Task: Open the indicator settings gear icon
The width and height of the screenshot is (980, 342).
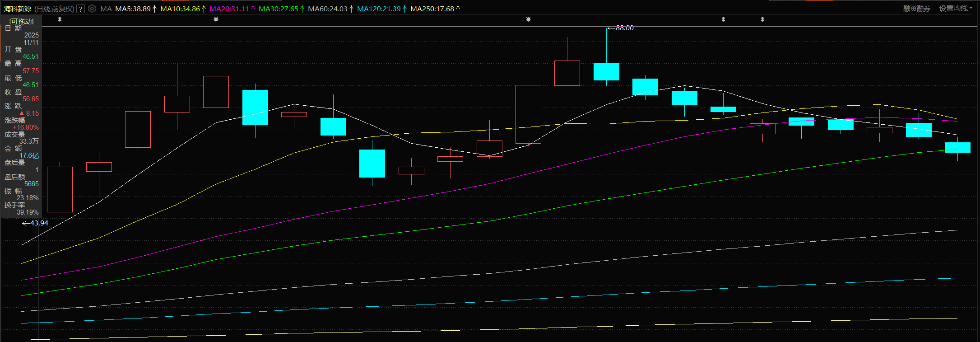Action: (x=92, y=9)
